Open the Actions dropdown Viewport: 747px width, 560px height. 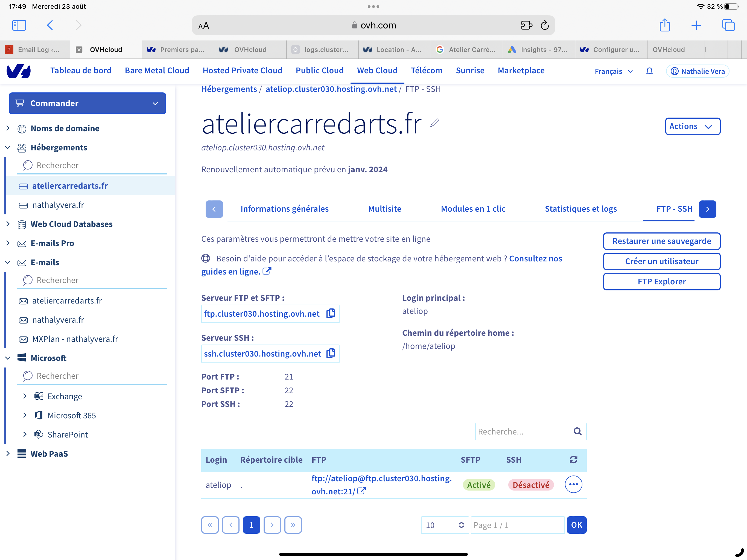tap(692, 126)
